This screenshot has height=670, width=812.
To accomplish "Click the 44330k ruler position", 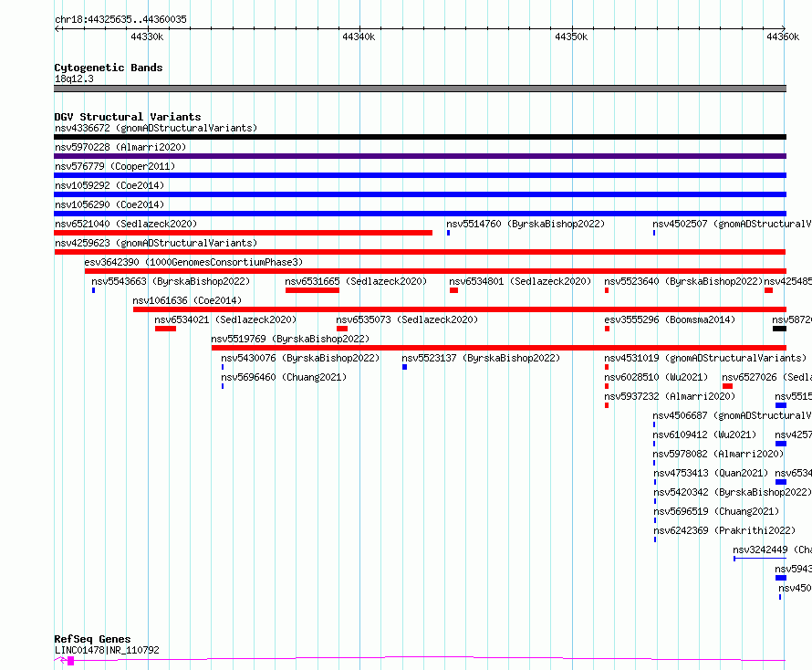I will pos(147,37).
